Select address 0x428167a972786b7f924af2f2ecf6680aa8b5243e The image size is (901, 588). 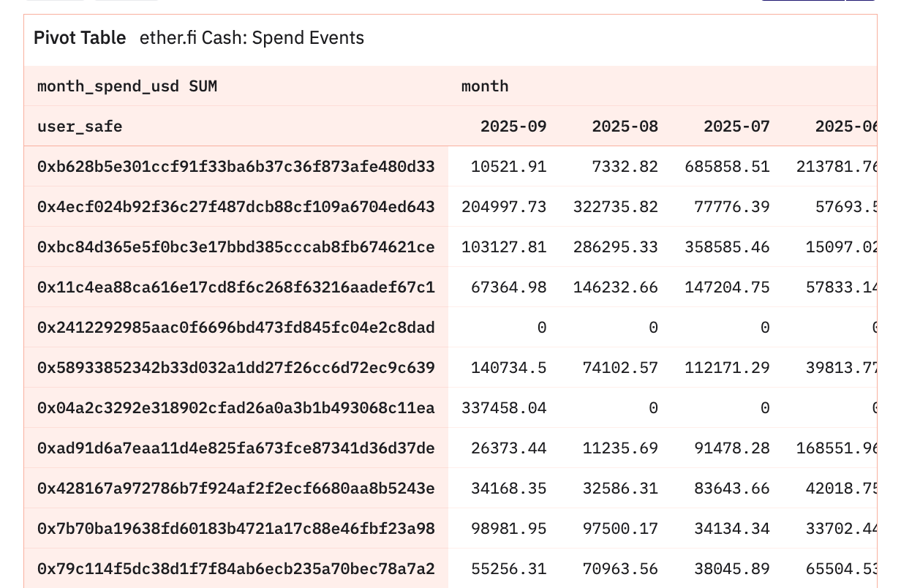pos(236,489)
